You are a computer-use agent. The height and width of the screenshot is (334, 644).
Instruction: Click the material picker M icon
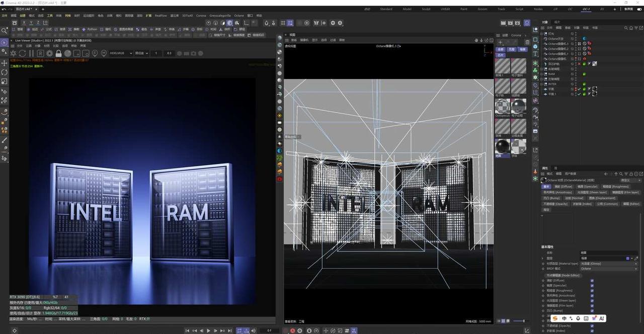click(104, 53)
